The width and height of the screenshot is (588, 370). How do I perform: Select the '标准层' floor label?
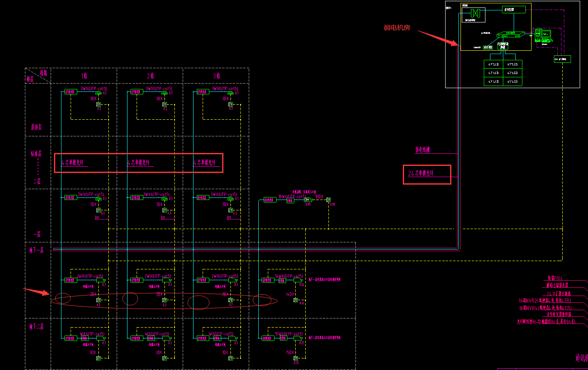pos(36,153)
